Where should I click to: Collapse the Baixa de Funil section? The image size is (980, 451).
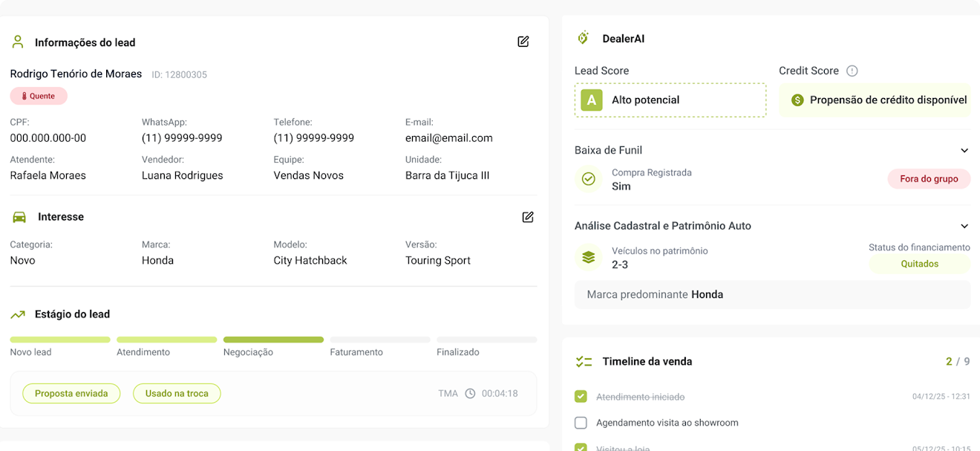click(x=964, y=151)
